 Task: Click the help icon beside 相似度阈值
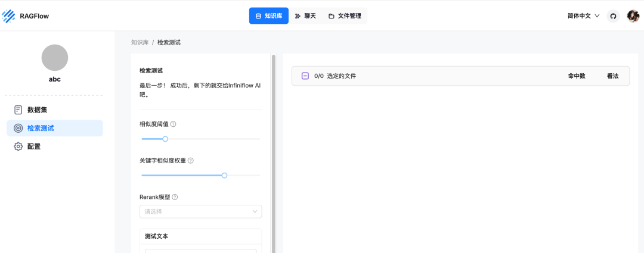point(173,124)
